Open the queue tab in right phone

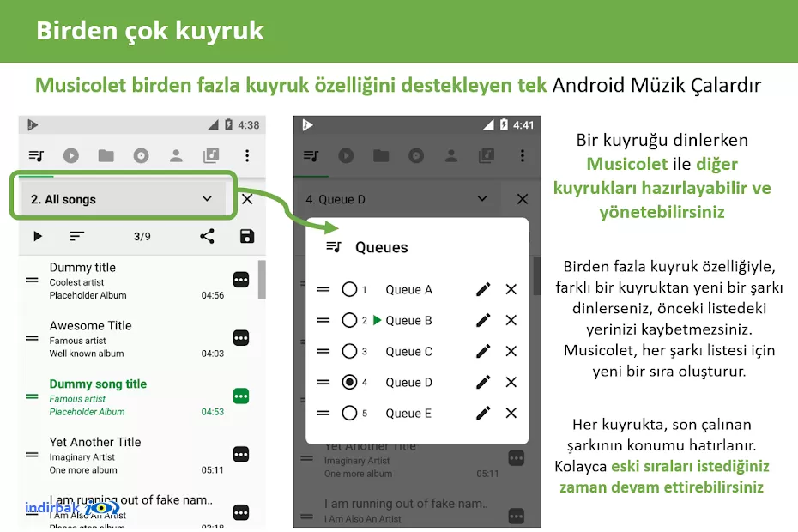(311, 156)
